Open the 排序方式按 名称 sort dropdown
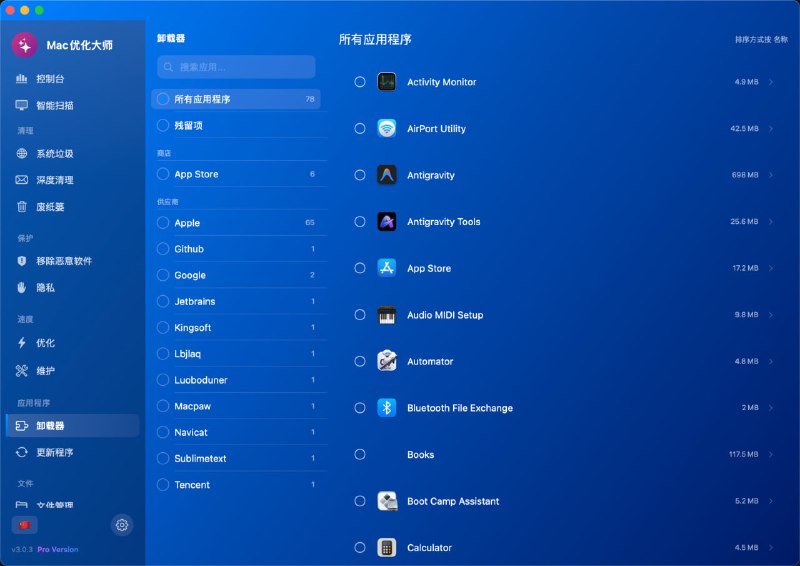Screen dimensions: 800x566 coord(761,39)
